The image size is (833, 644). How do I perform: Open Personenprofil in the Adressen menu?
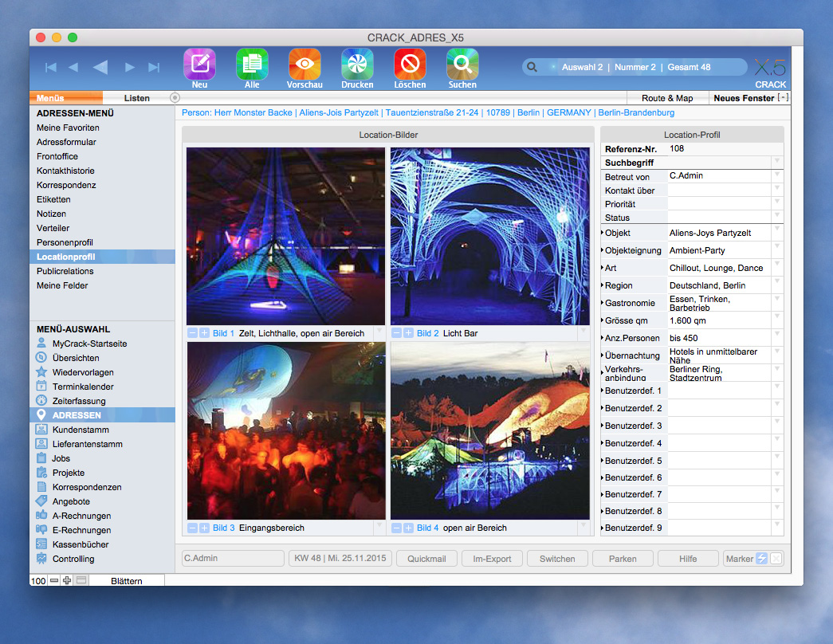click(65, 242)
